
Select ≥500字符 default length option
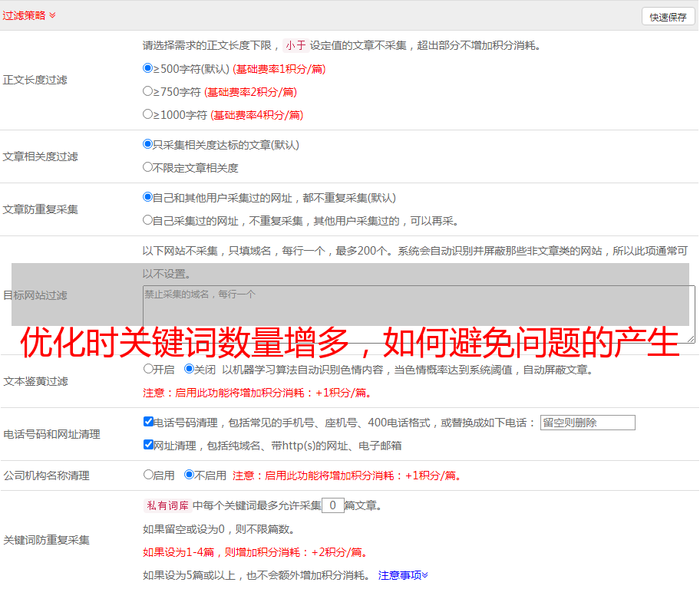pyautogui.click(x=148, y=68)
